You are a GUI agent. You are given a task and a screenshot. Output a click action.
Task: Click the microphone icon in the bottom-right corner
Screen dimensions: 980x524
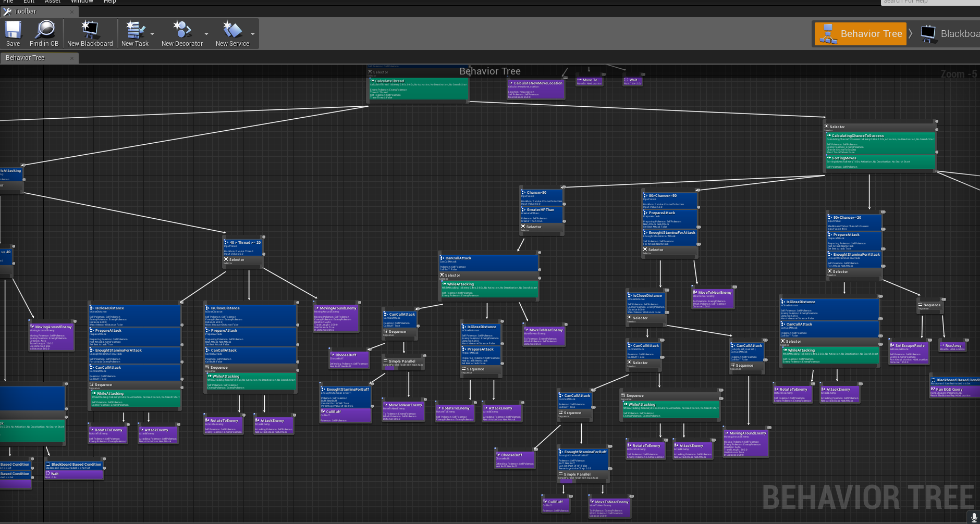974,517
